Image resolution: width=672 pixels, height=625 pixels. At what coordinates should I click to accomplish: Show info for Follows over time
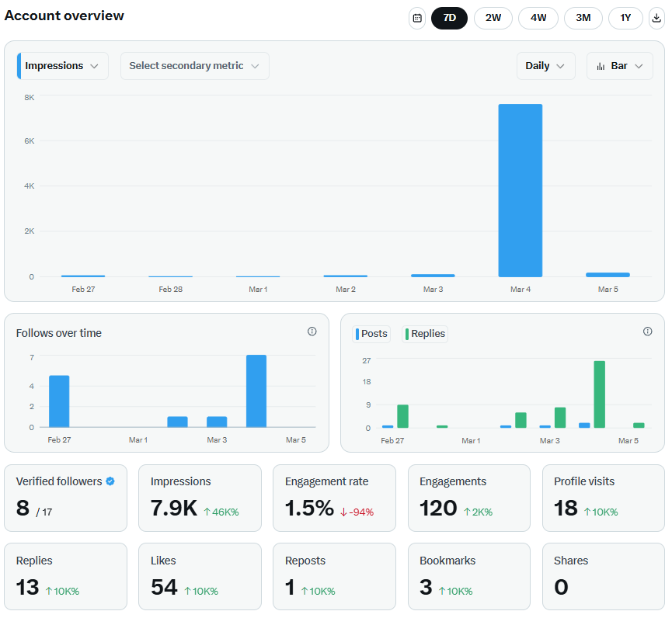[312, 332]
